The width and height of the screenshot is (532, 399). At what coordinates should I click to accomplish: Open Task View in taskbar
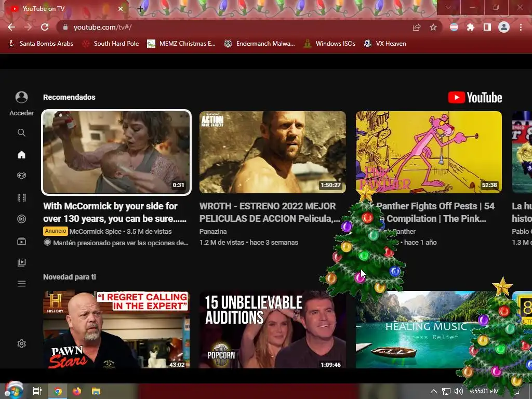coord(37,391)
